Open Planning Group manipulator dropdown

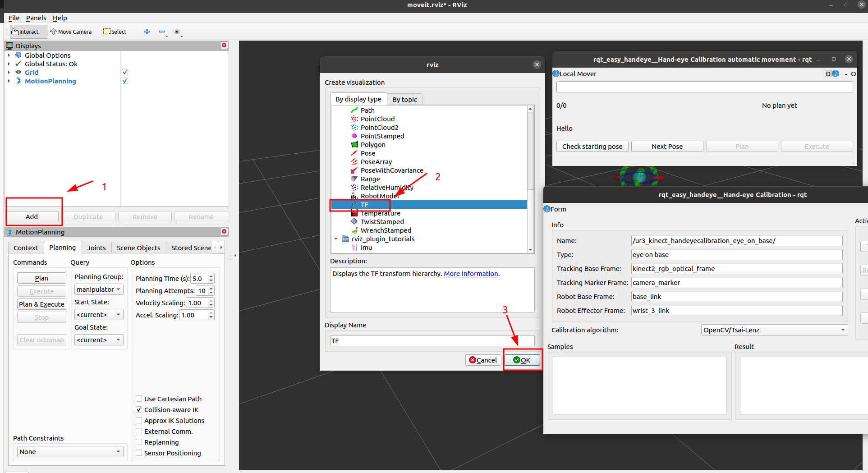click(x=99, y=289)
